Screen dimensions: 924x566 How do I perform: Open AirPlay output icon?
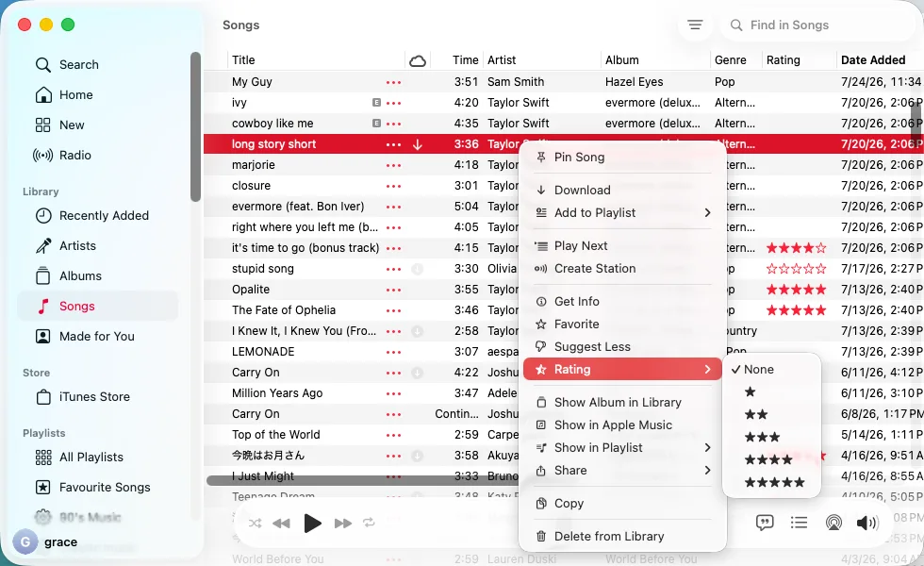click(833, 523)
